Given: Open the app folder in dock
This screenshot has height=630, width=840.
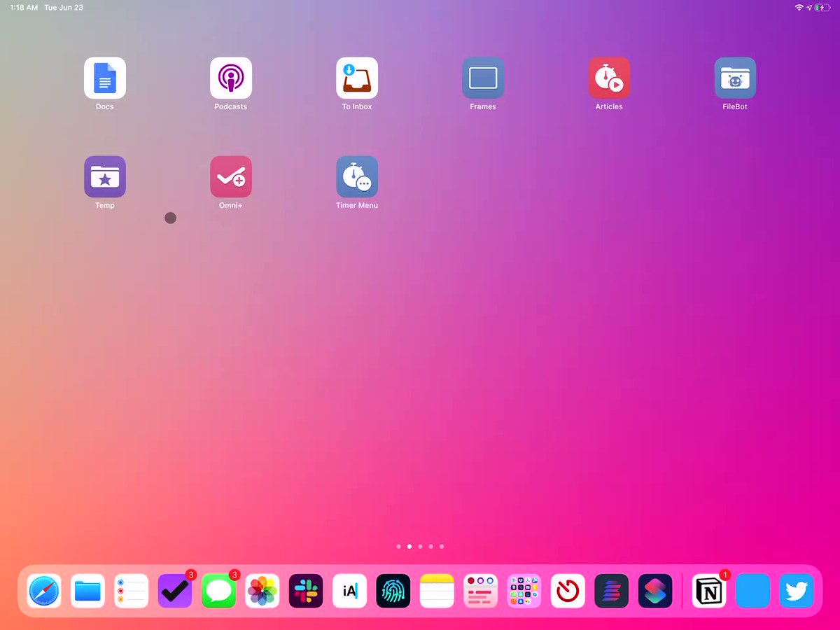Looking at the screenshot, I should [x=524, y=591].
